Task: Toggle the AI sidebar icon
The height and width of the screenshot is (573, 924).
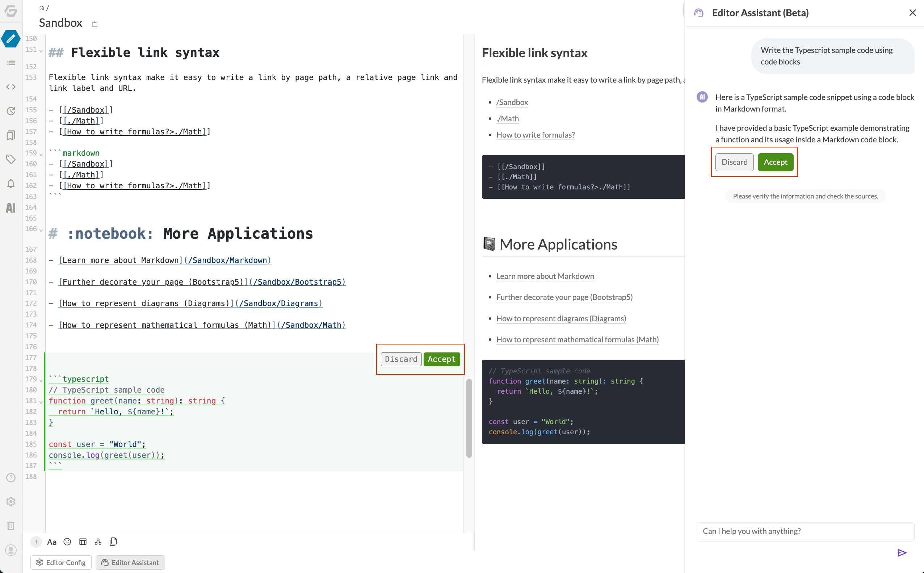Action: 11,208
